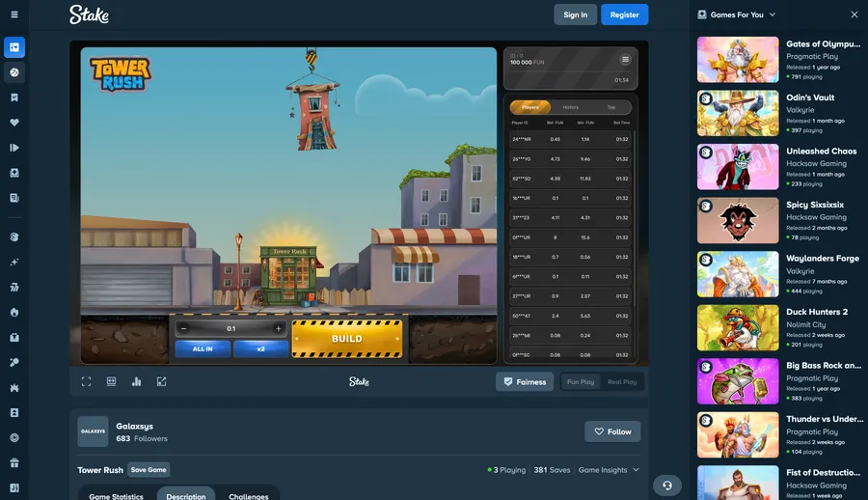Click the Nolimit City provider label
This screenshot has height=500, width=868.
(x=806, y=324)
